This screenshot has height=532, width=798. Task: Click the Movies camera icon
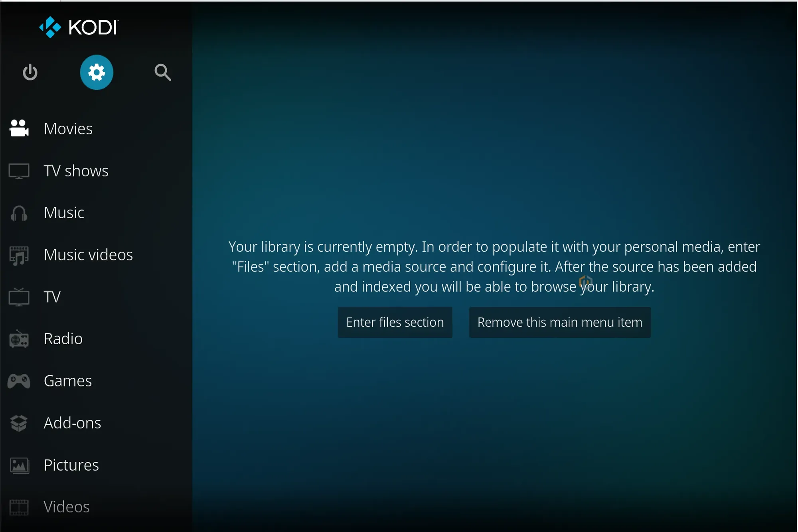[19, 128]
